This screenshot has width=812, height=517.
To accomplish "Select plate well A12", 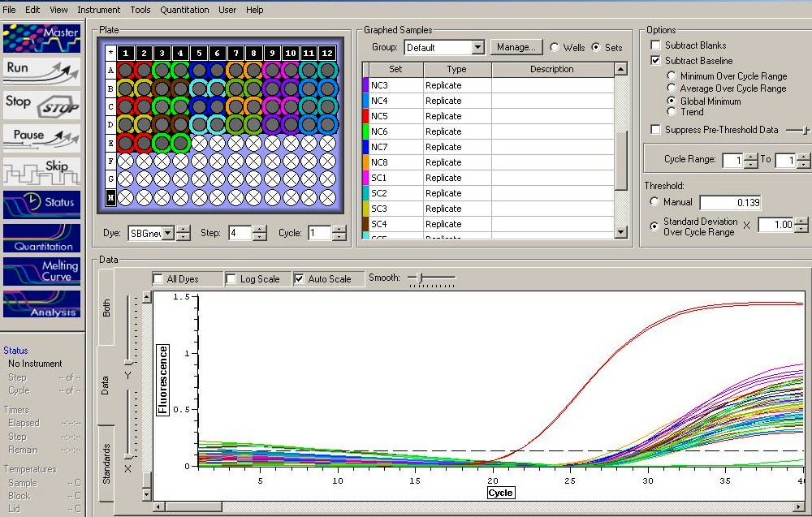I will 327,71.
